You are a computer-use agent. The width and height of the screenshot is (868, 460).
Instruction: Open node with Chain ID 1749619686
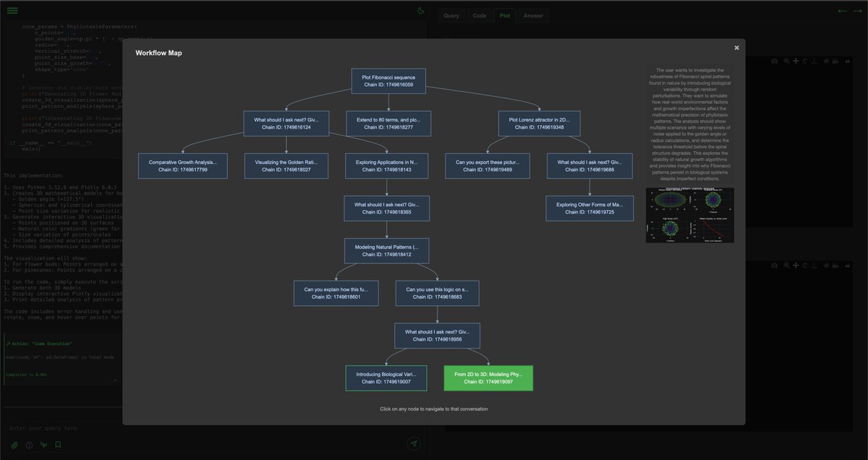(590, 166)
